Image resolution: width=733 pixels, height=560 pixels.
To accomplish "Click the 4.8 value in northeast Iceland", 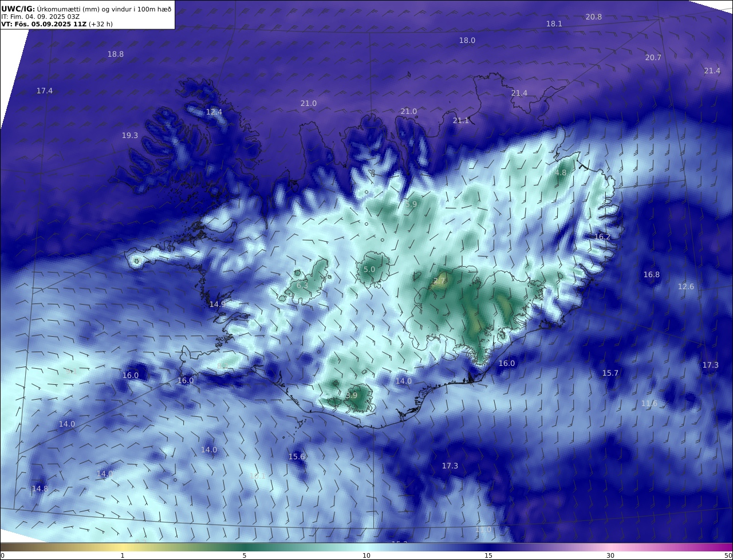I will pyautogui.click(x=561, y=172).
